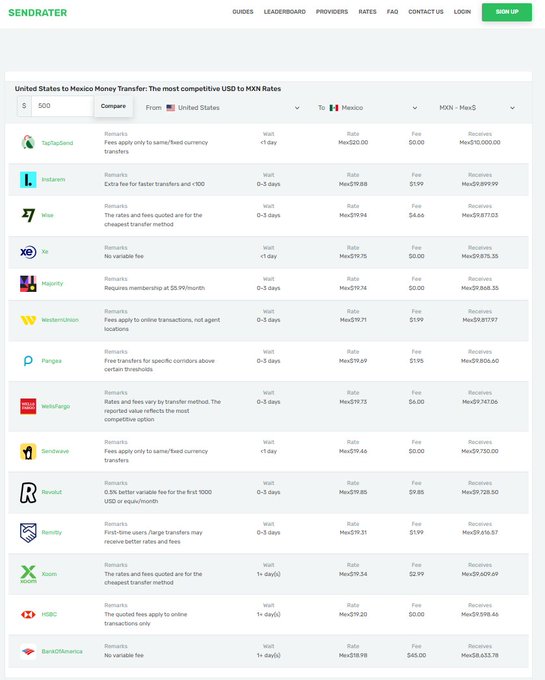Open the Rates navigation item
Image resolution: width=545 pixels, height=680 pixels.
367,12
